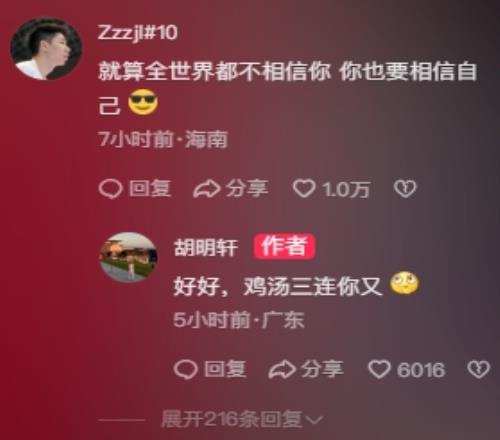Like the comment with 1.0万 likes

pos(304,189)
